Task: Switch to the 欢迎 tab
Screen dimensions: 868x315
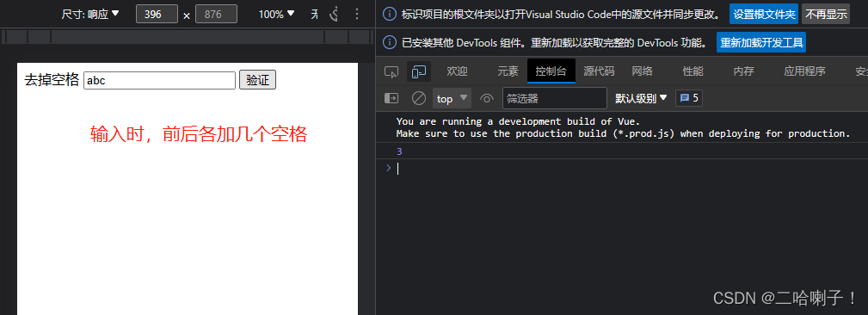Action: pos(458,71)
